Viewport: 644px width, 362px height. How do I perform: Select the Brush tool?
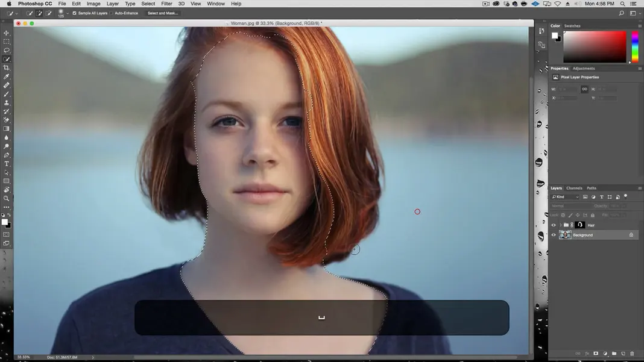click(6, 94)
